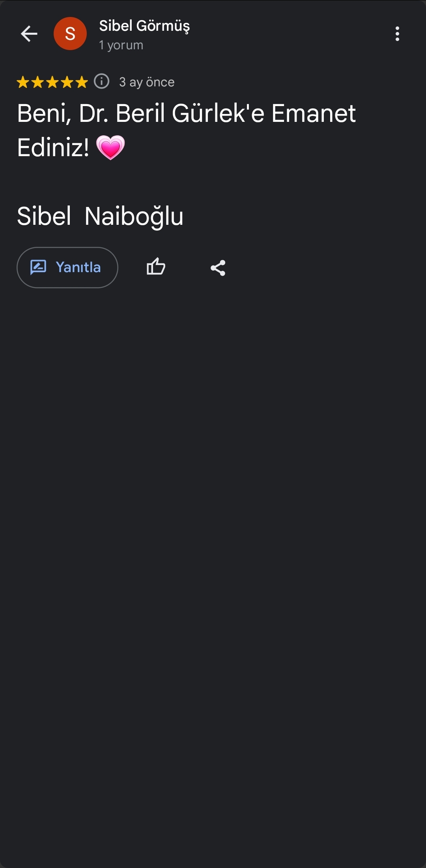
Task: Tap the reply icon inside Yanıtla
Action: 39,267
